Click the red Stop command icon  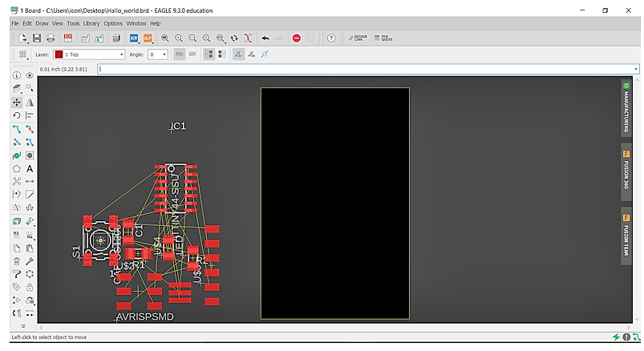297,38
